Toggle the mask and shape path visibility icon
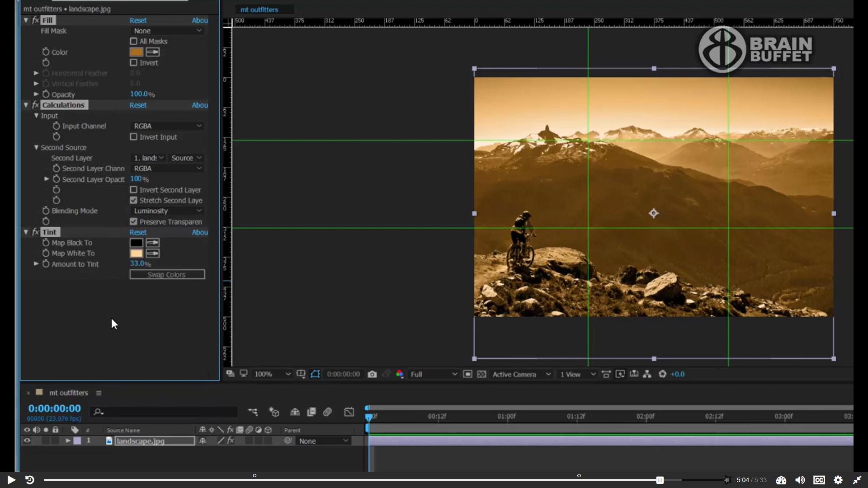Screen dimensions: 868x488 pyautogui.click(x=315, y=374)
